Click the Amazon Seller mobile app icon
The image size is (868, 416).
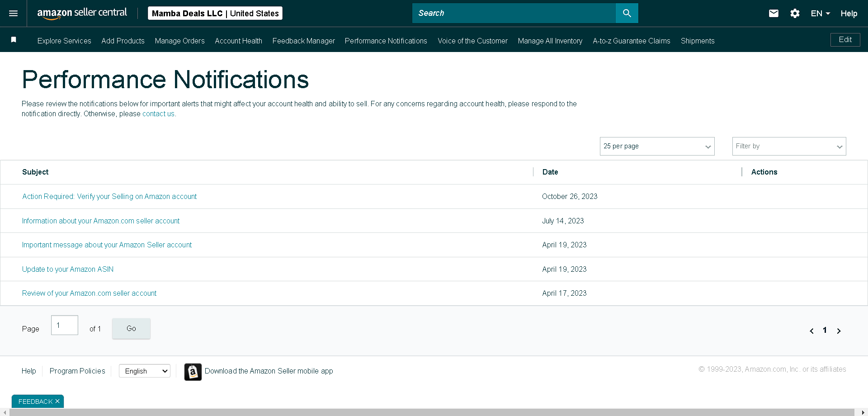pos(193,372)
